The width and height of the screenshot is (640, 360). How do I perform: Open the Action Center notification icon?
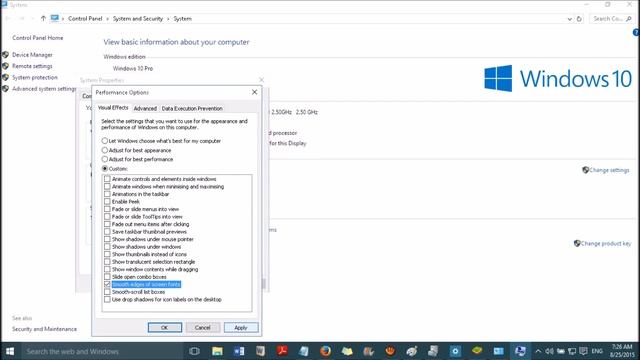pyautogui.click(x=583, y=351)
